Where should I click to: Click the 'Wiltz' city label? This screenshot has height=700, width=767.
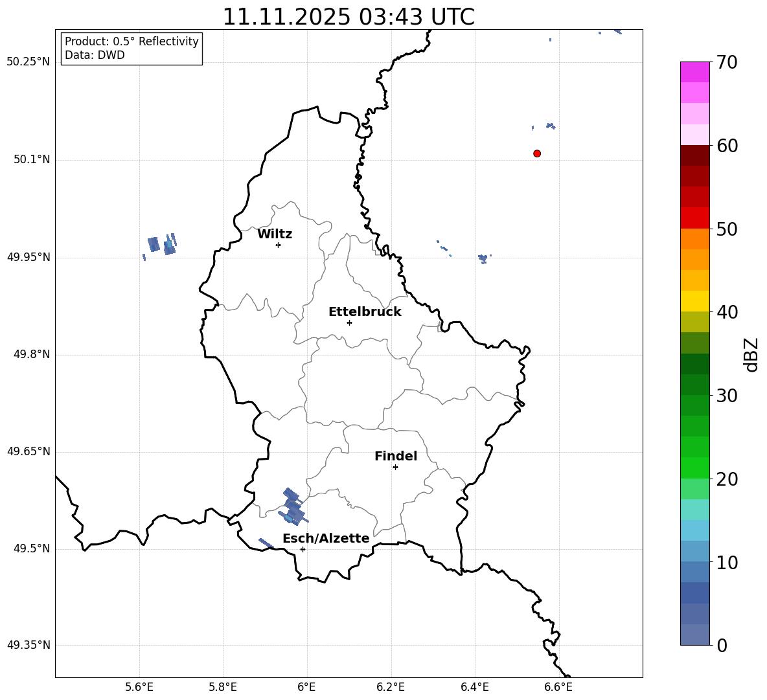(x=275, y=234)
